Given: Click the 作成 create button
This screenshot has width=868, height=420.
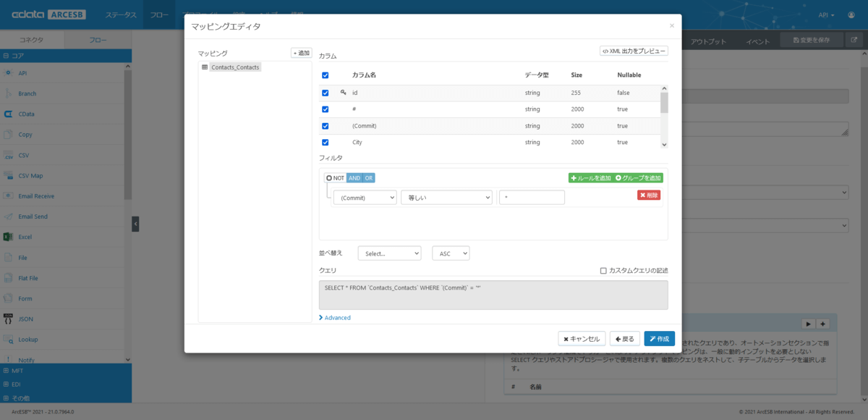Looking at the screenshot, I should point(660,339).
